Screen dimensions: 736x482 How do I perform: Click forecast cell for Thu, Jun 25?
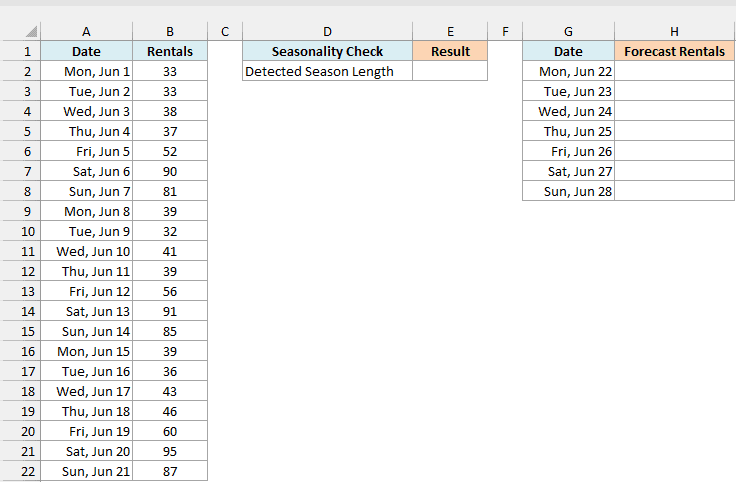click(x=675, y=131)
